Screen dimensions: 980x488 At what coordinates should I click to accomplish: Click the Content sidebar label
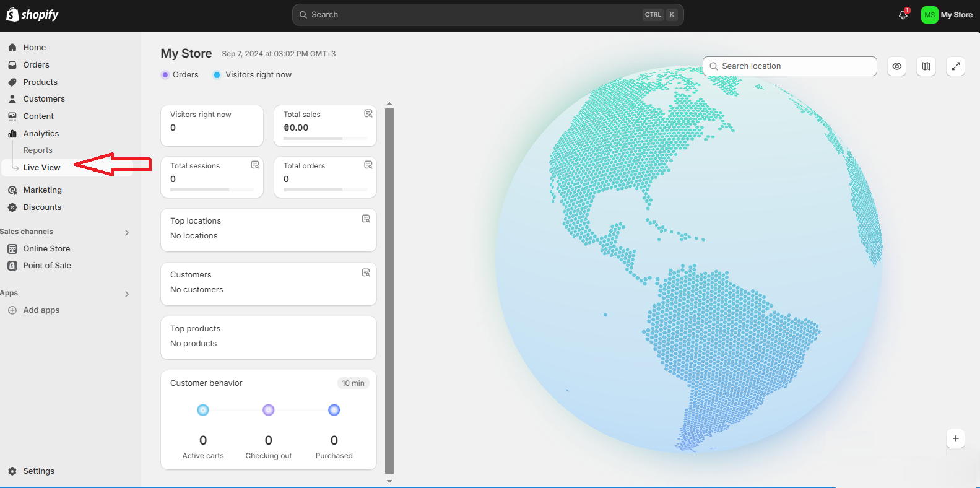pos(38,116)
